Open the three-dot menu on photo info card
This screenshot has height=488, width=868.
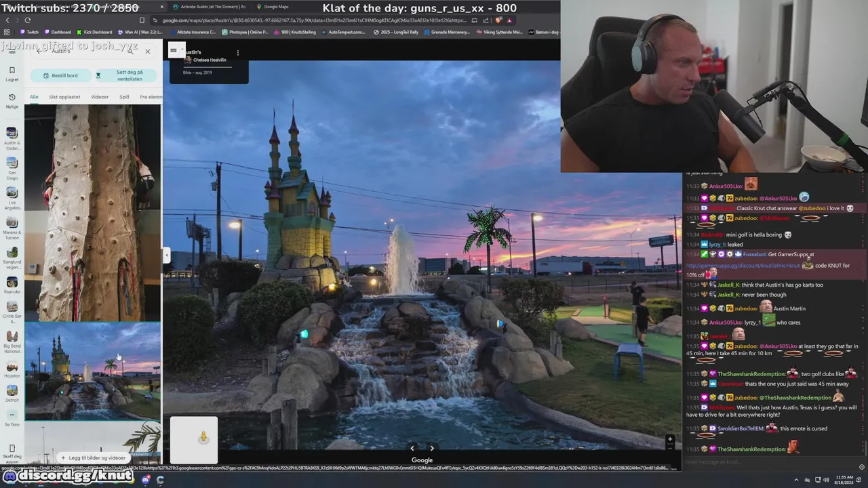237,52
